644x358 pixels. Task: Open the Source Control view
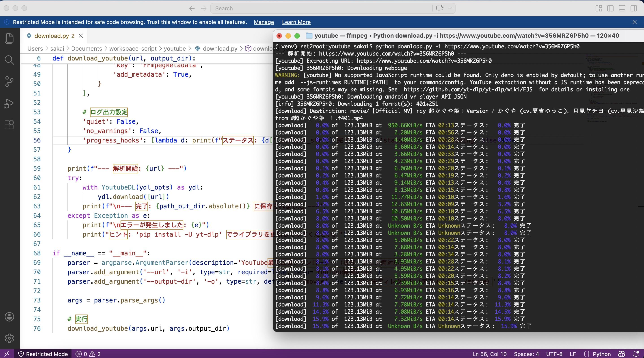(x=9, y=81)
